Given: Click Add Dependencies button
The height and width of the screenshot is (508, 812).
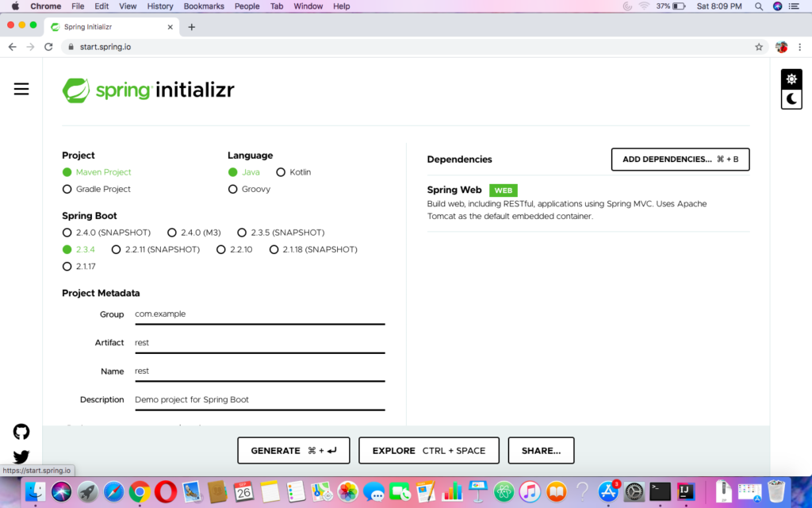Looking at the screenshot, I should pyautogui.click(x=680, y=159).
